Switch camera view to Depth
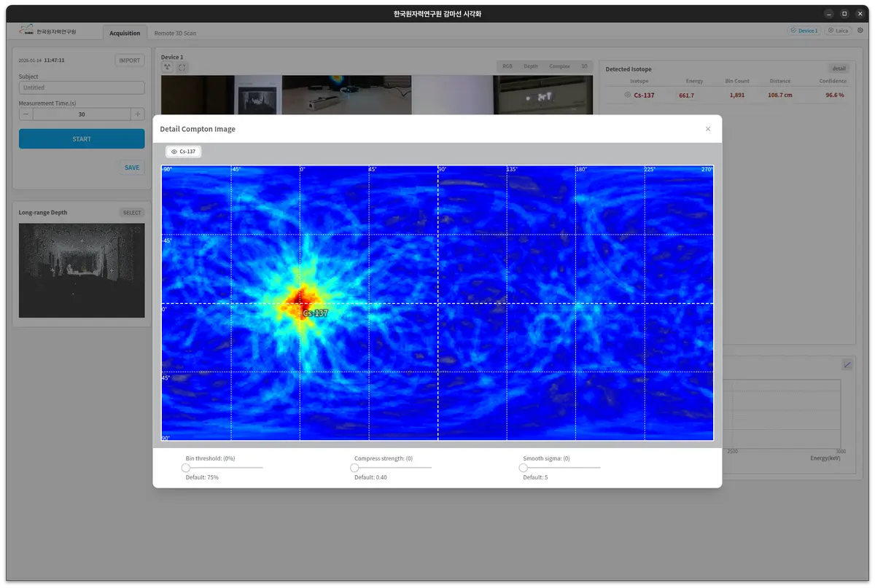Viewport: 875px width, 588px height. pos(530,66)
